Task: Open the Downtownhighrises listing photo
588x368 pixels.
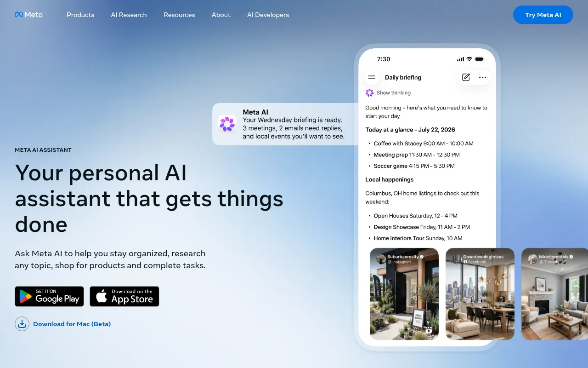Action: (480, 294)
